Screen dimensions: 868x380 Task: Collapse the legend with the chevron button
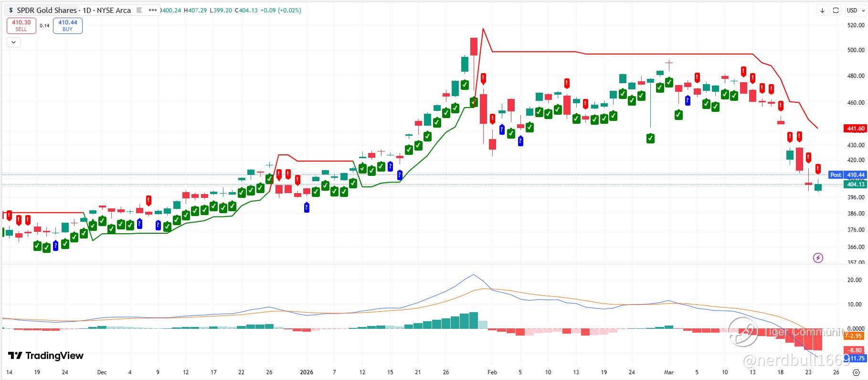pyautogui.click(x=13, y=42)
